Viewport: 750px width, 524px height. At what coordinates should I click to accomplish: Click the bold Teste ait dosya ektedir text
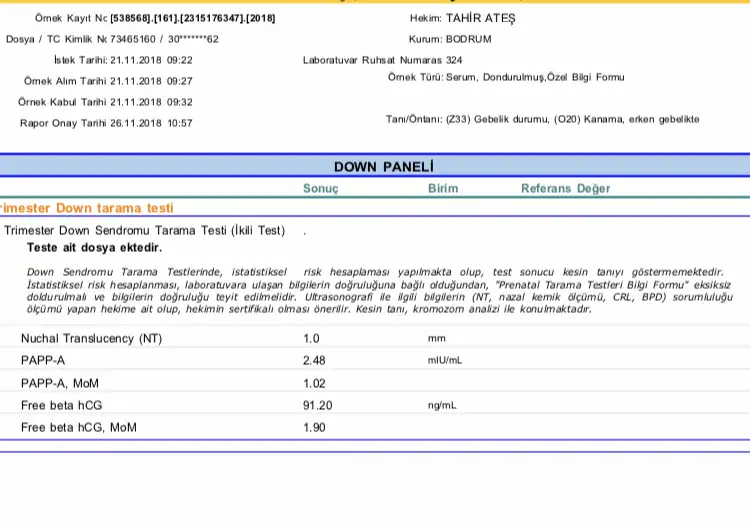pos(94,247)
